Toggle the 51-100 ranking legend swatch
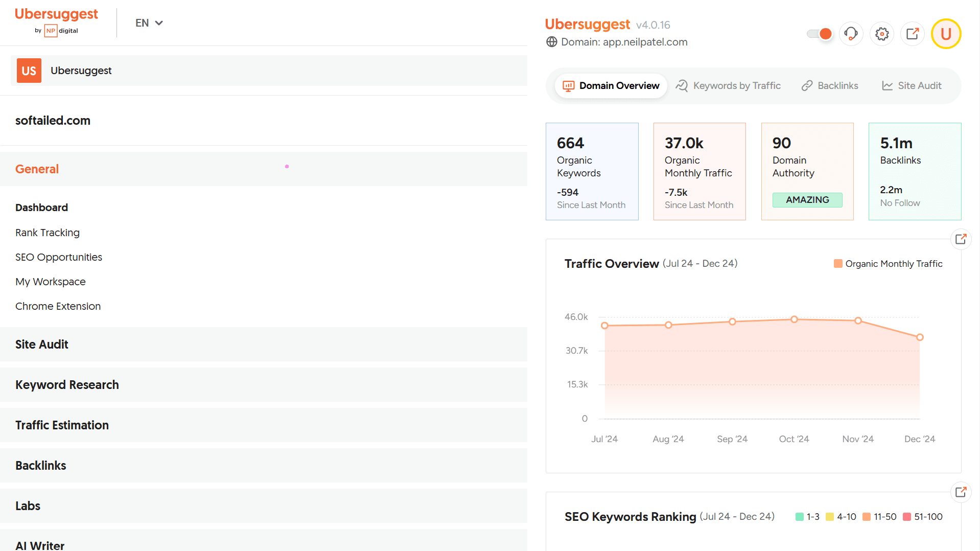Screen dimensions: 980x551 907,517
